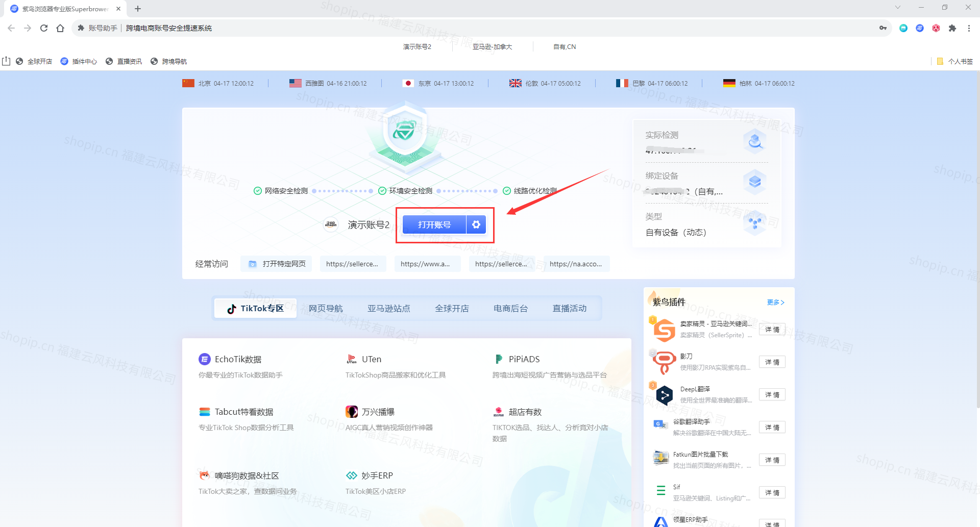Switch to the 亚马逊站点 tab
This screenshot has width=980, height=527.
(x=389, y=308)
